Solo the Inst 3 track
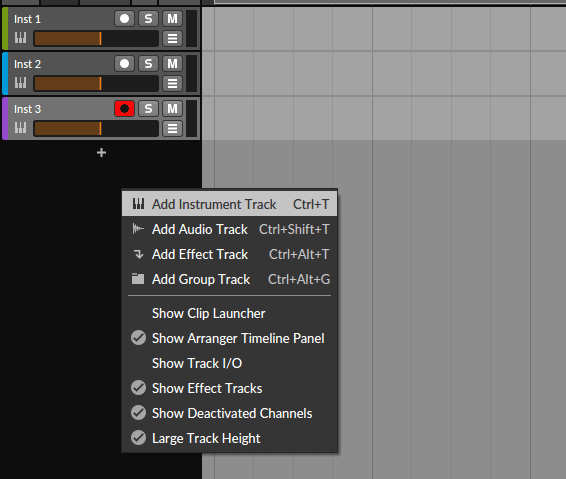Viewport: 566px width, 479px height. click(148, 109)
